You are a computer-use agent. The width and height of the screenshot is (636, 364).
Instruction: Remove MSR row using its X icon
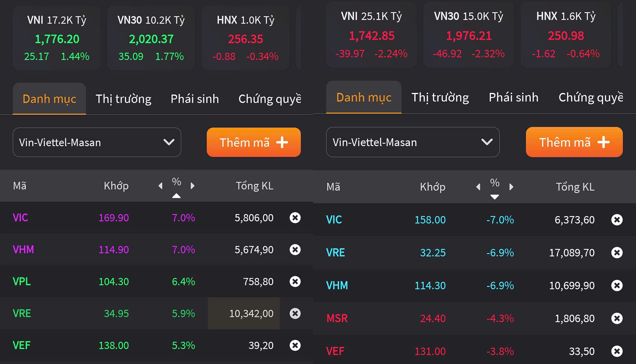tap(616, 318)
